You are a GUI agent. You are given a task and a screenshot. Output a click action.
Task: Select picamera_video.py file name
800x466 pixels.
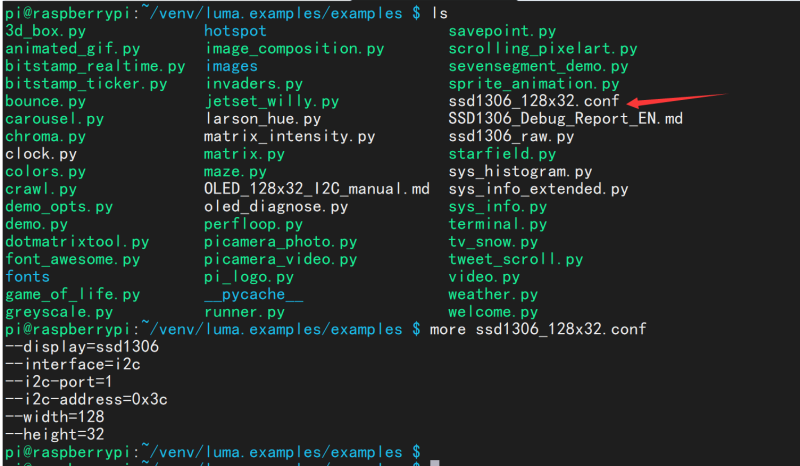(281, 259)
